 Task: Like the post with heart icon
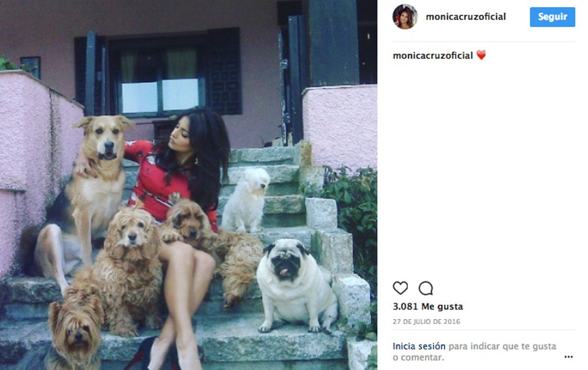pos(400,288)
